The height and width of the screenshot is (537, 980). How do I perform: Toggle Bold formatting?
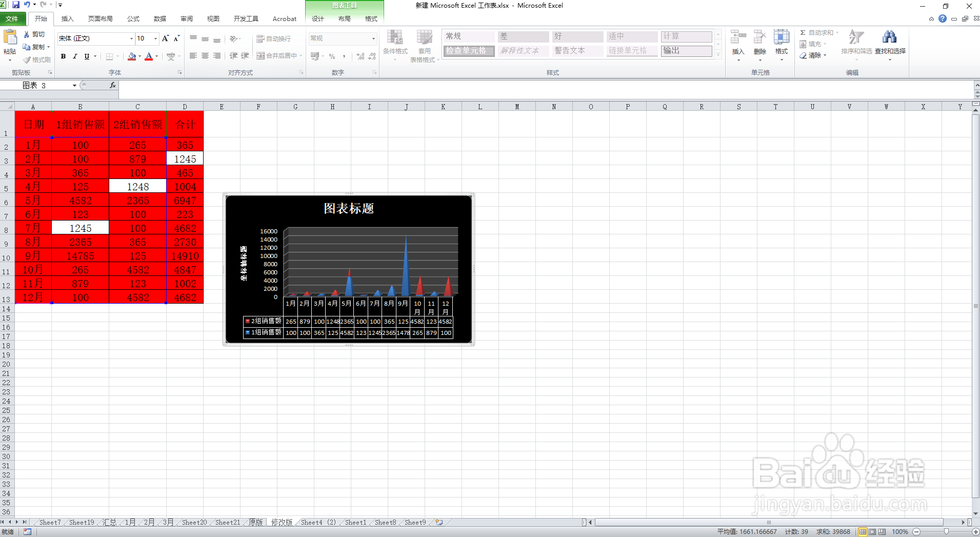(x=63, y=56)
